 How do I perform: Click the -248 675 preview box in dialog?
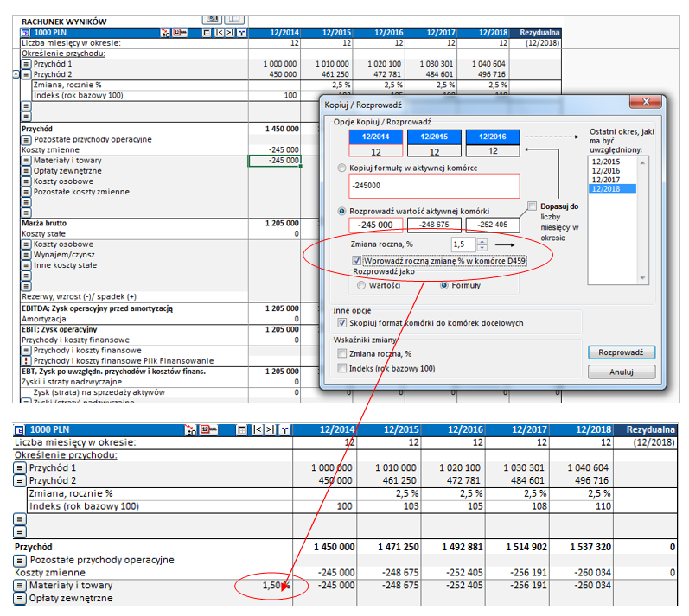click(x=434, y=225)
